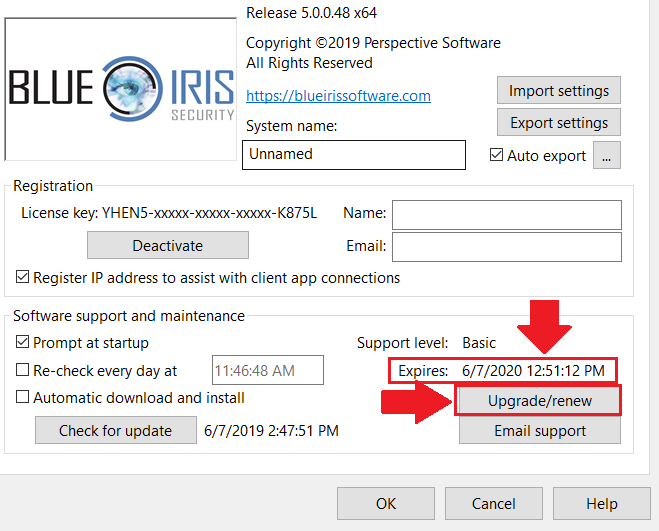Click Cancel to dismiss the dialog

point(494,504)
